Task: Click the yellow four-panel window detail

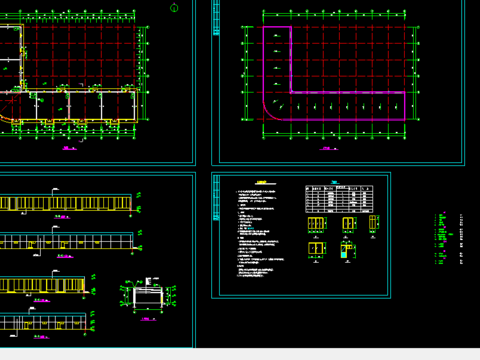Action: coord(316,223)
